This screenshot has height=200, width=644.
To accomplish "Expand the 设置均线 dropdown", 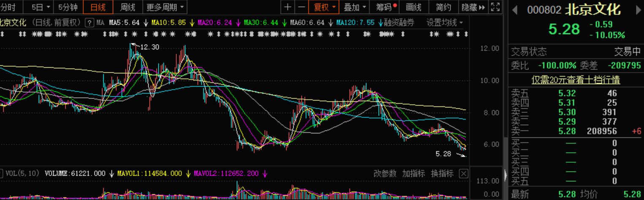I will [x=444, y=22].
